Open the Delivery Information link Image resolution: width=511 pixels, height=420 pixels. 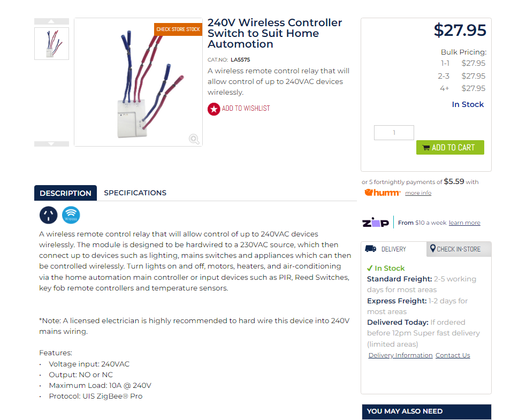(x=400, y=355)
